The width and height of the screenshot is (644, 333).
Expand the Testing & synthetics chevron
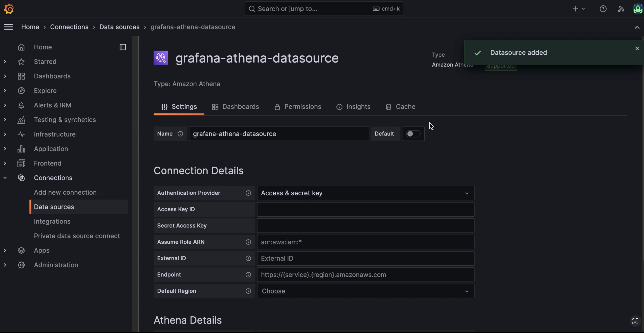coord(5,120)
